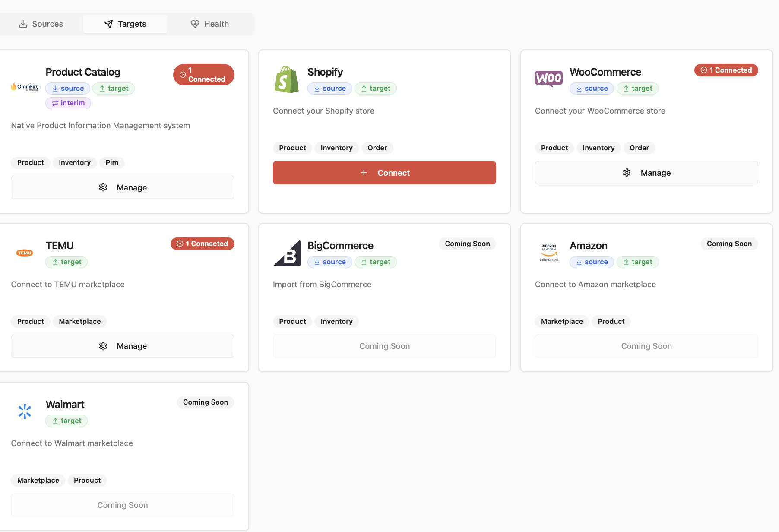Click the WooCommerce logo
The width and height of the screenshot is (779, 532).
[548, 79]
